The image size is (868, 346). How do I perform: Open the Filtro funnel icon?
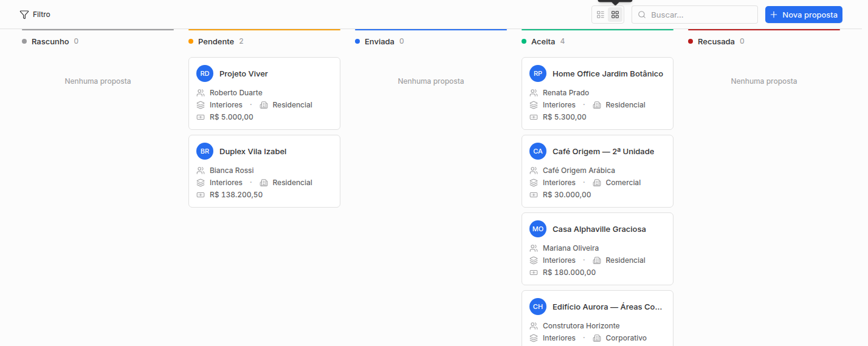(x=24, y=15)
